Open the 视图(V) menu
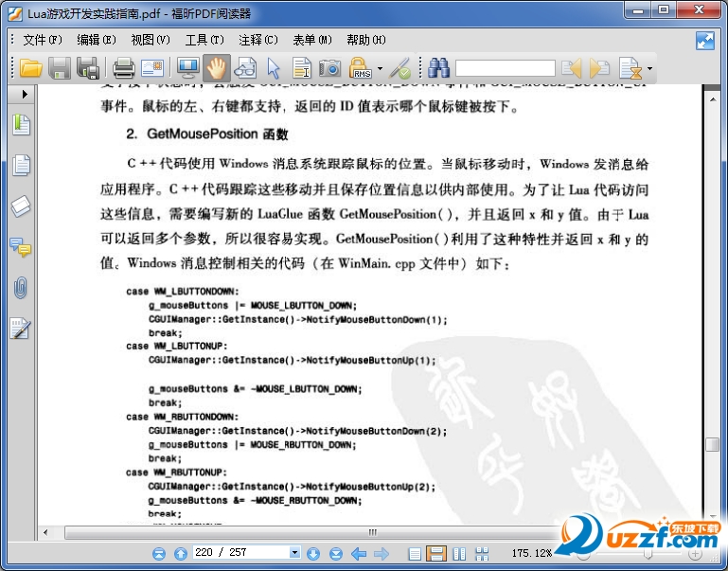Image resolution: width=728 pixels, height=571 pixels. pos(151,40)
